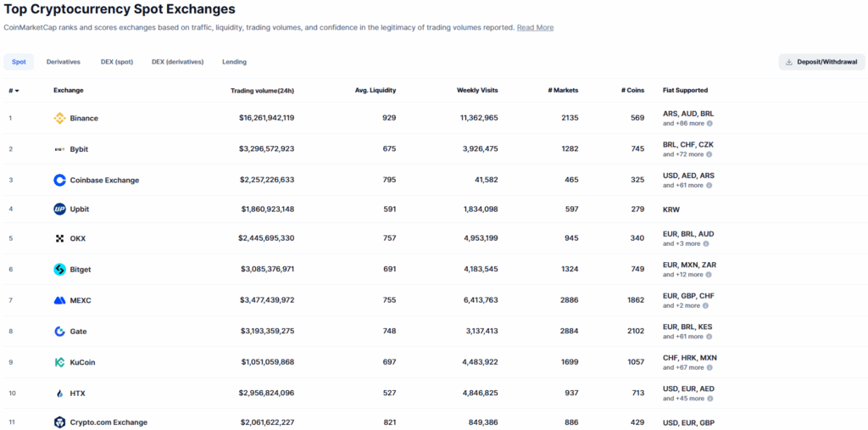Click the Binance logo icon
Image resolution: width=868 pixels, height=430 pixels.
(x=59, y=118)
